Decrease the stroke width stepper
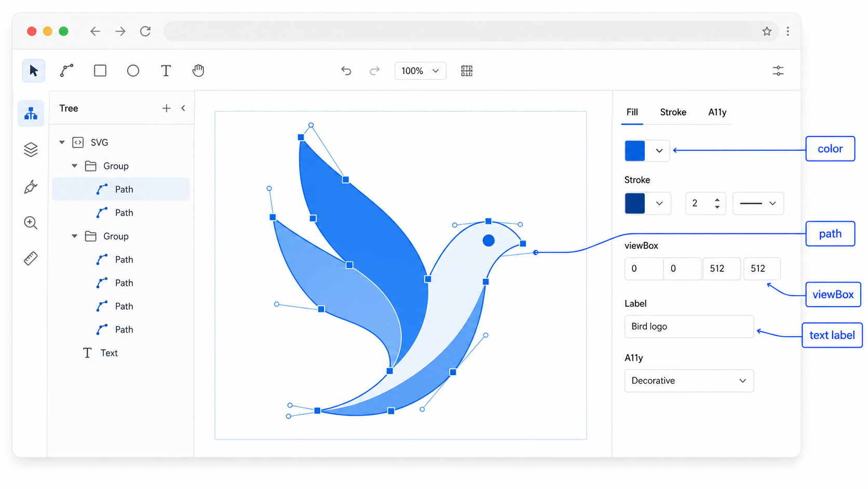868x489 pixels. pos(717,207)
